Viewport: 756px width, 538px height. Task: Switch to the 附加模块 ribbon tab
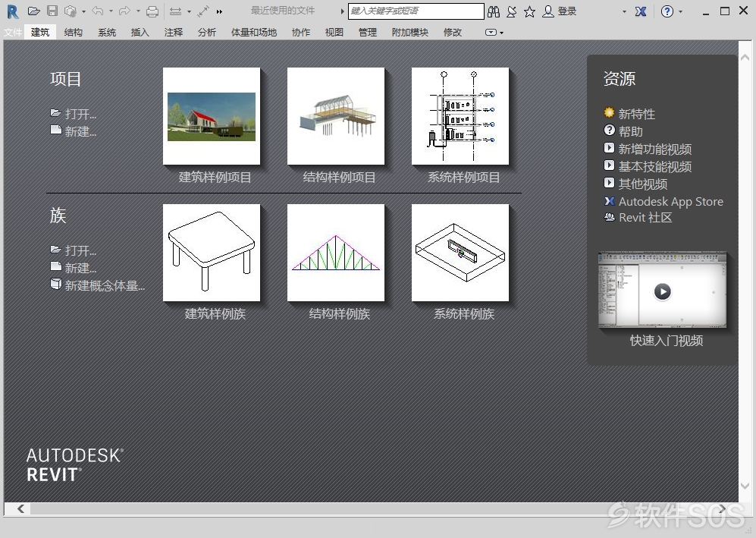409,33
